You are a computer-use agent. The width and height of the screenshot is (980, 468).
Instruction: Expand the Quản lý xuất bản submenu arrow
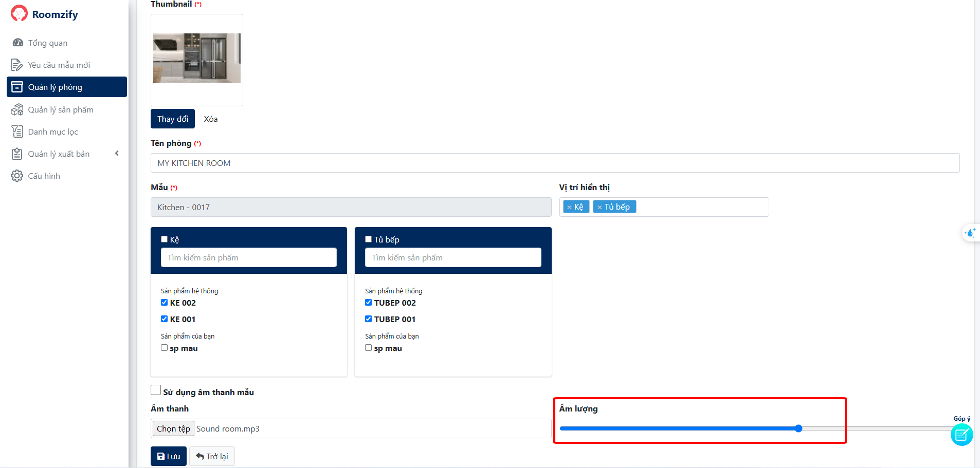tap(117, 154)
